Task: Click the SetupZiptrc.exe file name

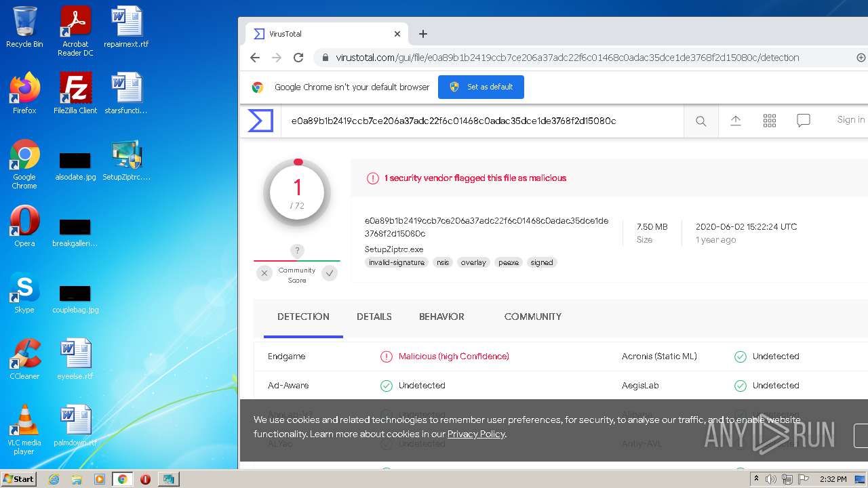Action: pyautogui.click(x=394, y=249)
